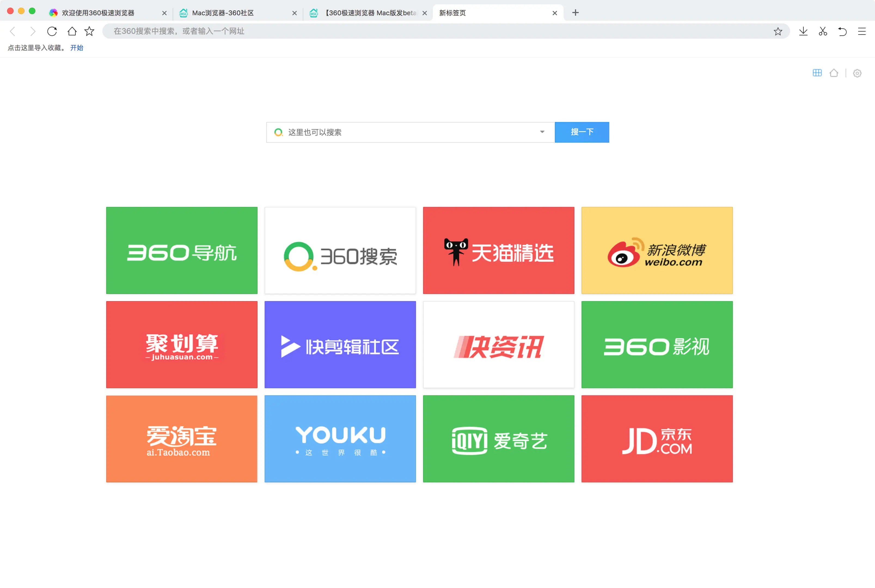Click the new tab plus button
The image size is (875, 588).
click(575, 13)
